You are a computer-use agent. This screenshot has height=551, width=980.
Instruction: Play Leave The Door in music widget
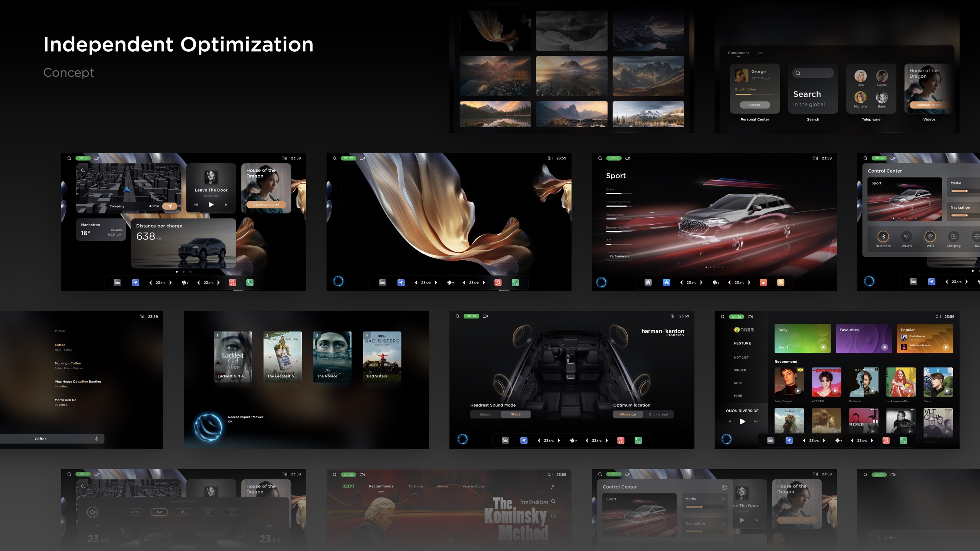211,205
